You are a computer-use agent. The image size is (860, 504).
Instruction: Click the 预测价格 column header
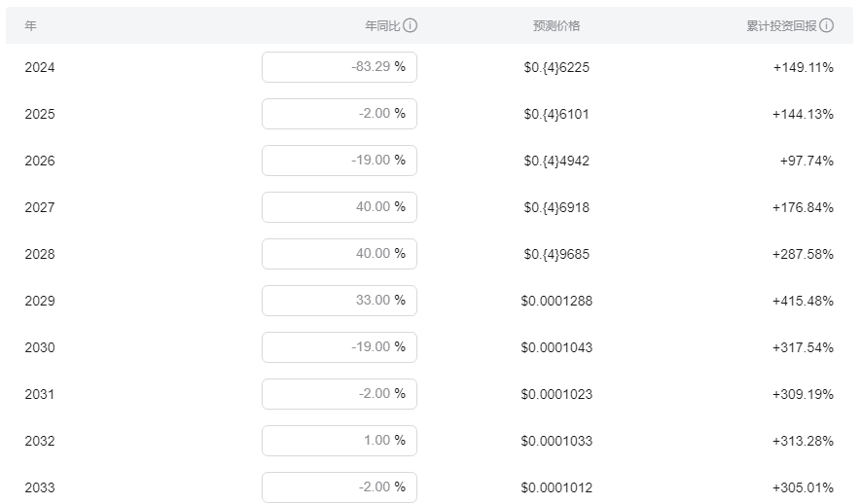coord(556,25)
